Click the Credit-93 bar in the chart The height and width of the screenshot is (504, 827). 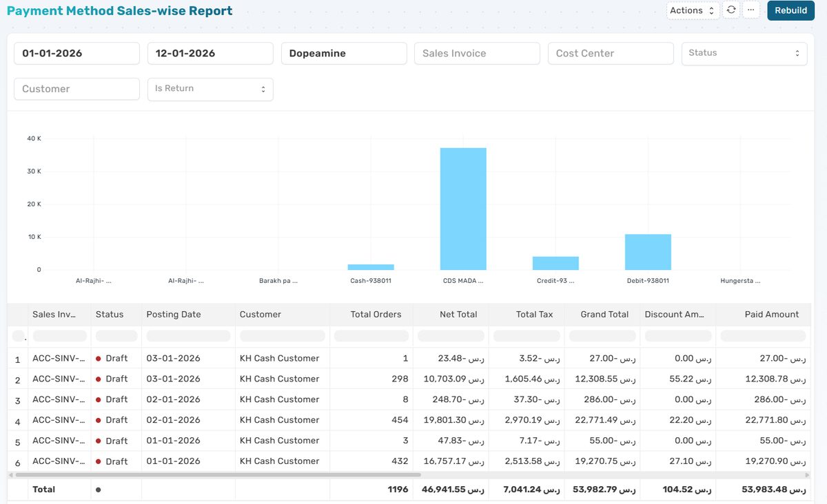pyautogui.click(x=555, y=262)
